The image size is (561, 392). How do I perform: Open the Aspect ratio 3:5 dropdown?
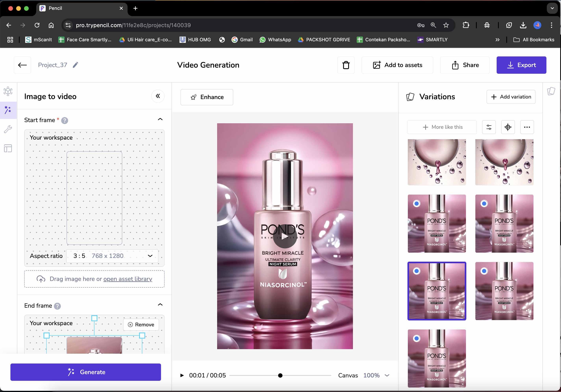tap(112, 256)
